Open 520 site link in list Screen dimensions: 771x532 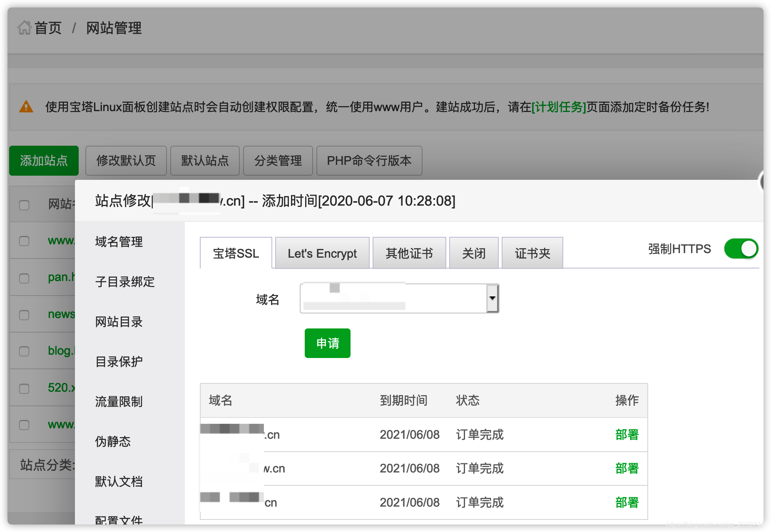coord(61,388)
